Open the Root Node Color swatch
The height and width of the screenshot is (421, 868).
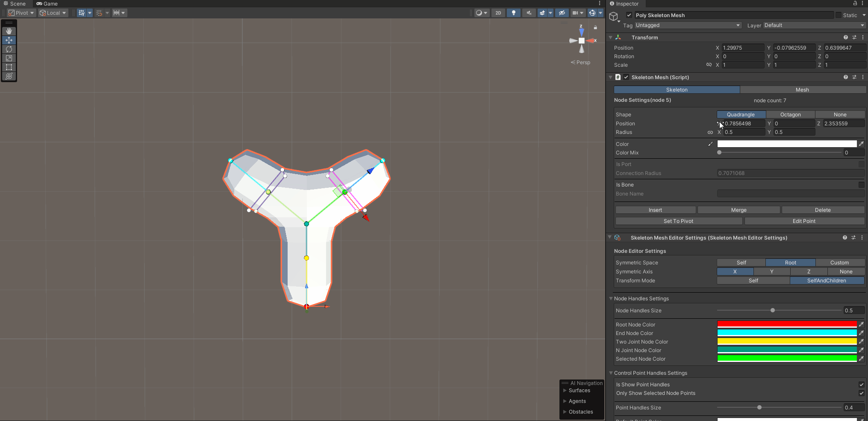786,324
